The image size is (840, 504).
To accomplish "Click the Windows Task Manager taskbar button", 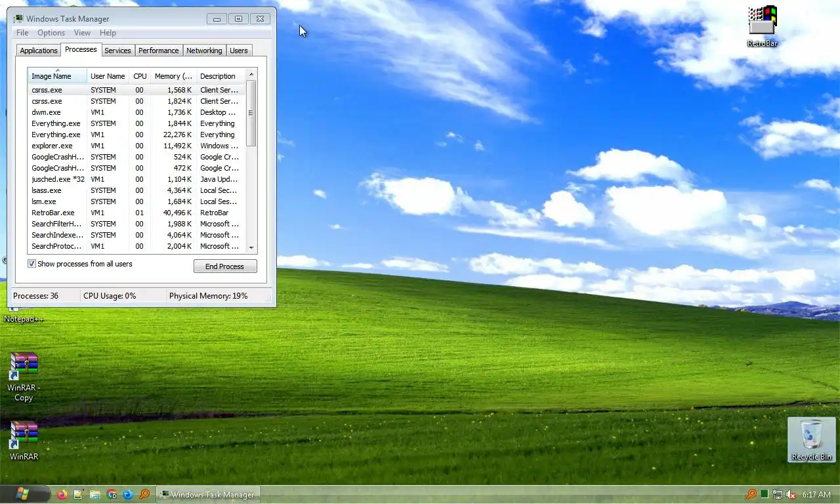I will pos(208,494).
